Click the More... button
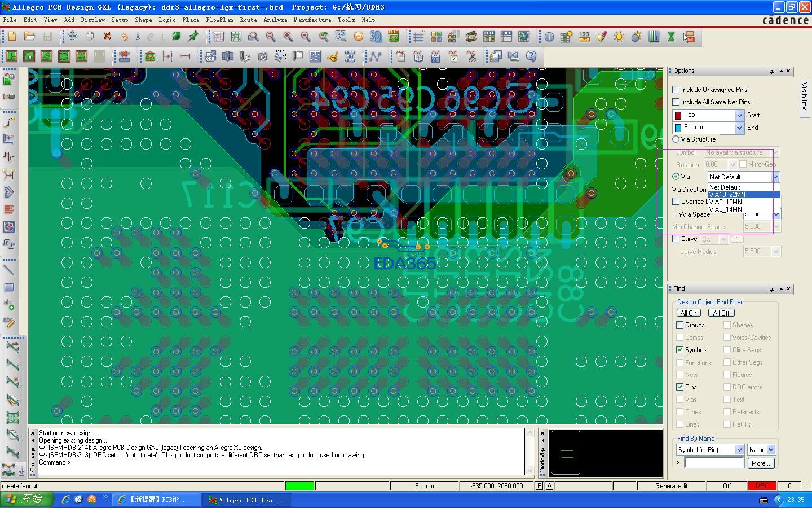Viewport: 812px width, 508px height. [x=761, y=463]
